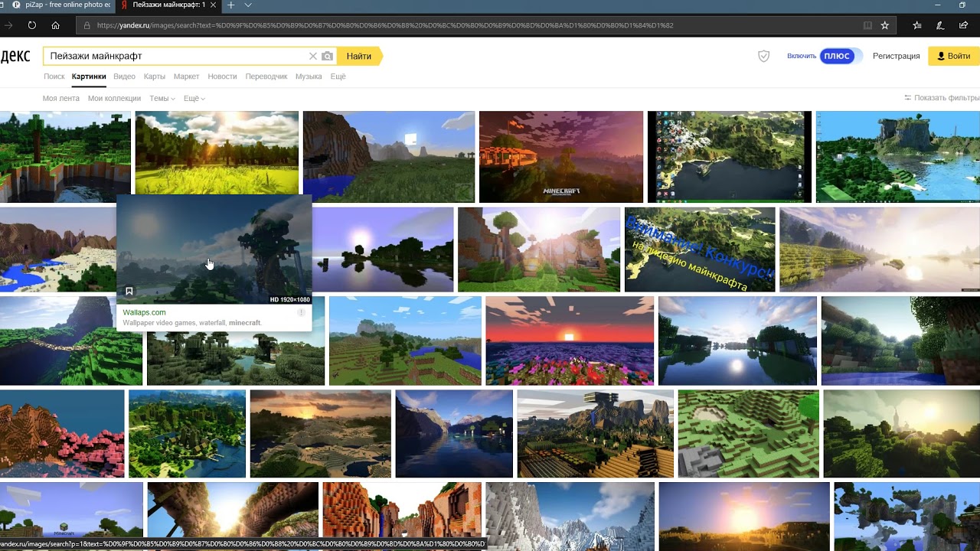Viewport: 980px width, 551px height.
Task: Open a new tab with plus icon
Action: click(230, 5)
